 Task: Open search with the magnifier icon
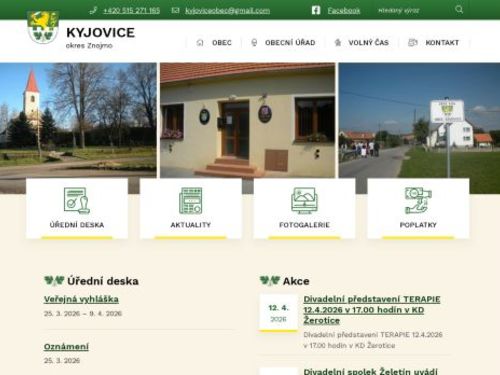459,10
